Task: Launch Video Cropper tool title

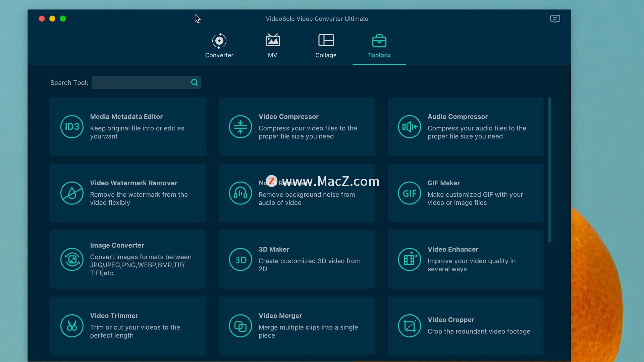Action: point(451,320)
